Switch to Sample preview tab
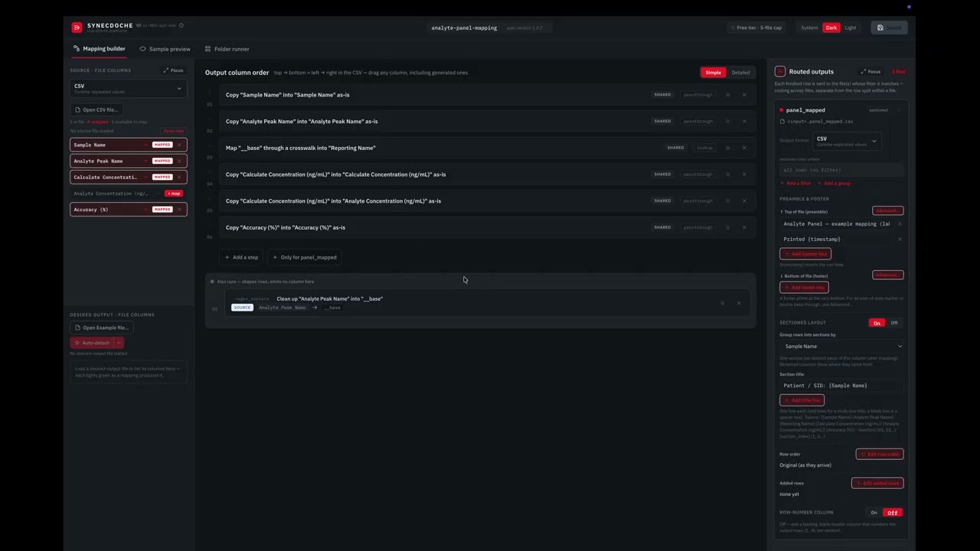Image resolution: width=980 pixels, height=551 pixels. (x=165, y=49)
